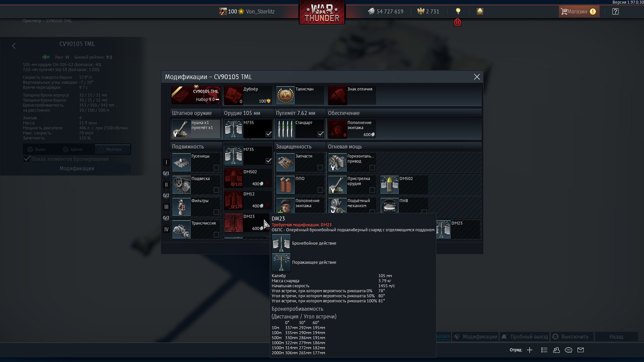Screen dimensions: 644x362
Task: Switch to the Рентген x-ray tab
Action: [x=112, y=149]
